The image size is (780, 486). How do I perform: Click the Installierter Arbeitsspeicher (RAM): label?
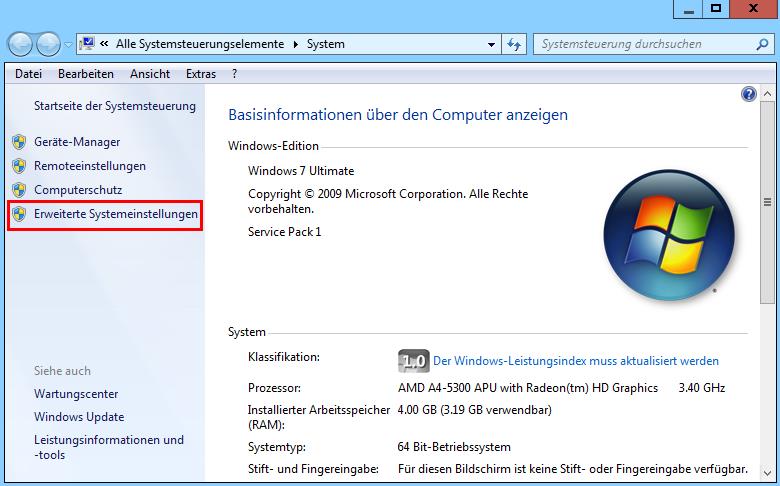pyautogui.click(x=319, y=417)
